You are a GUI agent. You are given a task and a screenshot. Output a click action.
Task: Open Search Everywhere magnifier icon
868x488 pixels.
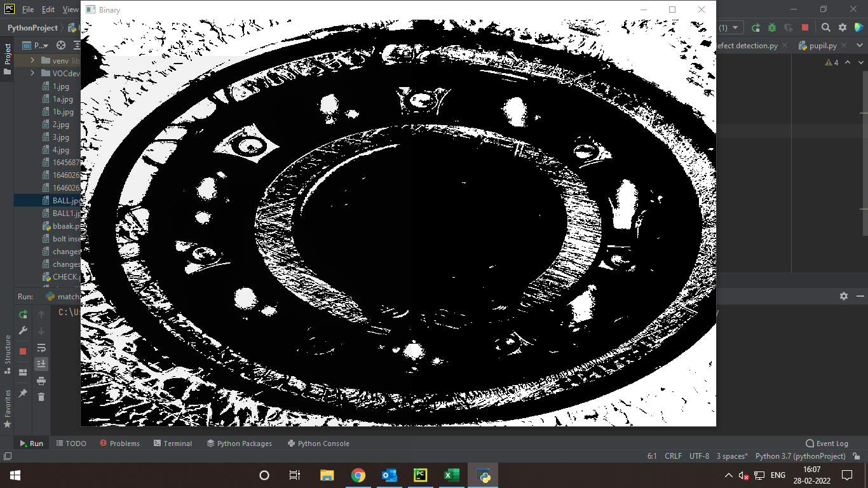tap(826, 28)
